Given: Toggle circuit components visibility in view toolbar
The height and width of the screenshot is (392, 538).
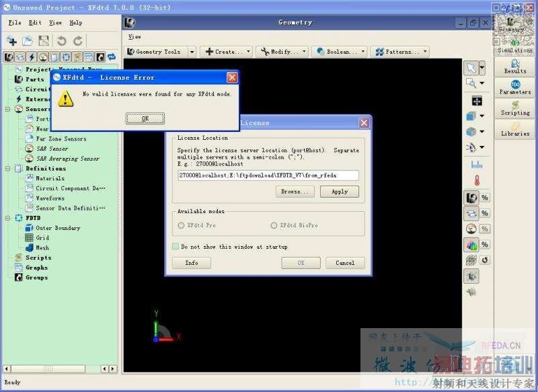Looking at the screenshot, I should [472, 214].
